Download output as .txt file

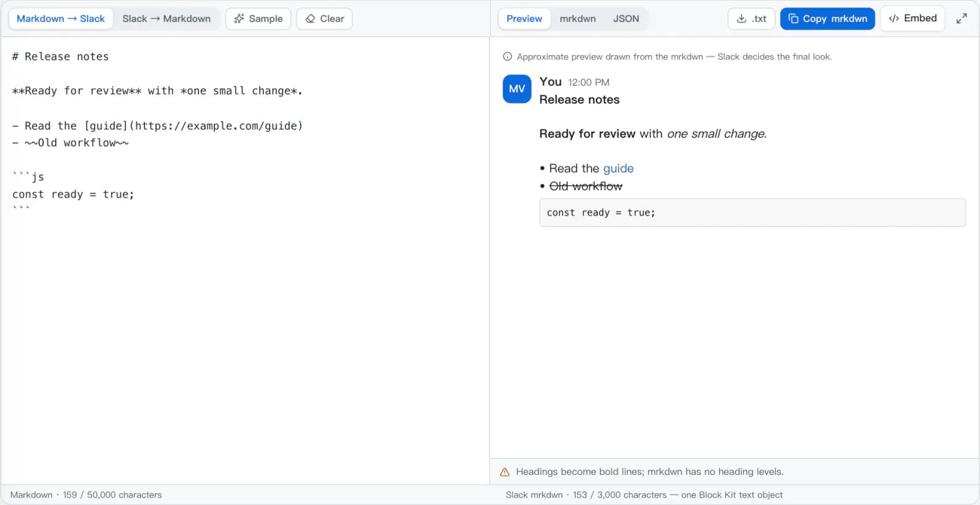(x=752, y=18)
